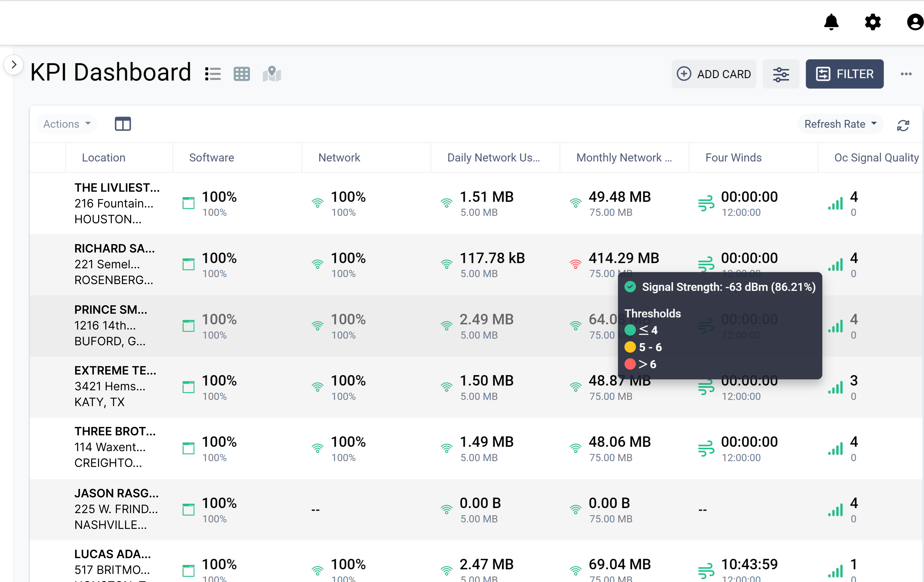Switch to grid view
Screen dimensions: 924x582
point(242,74)
